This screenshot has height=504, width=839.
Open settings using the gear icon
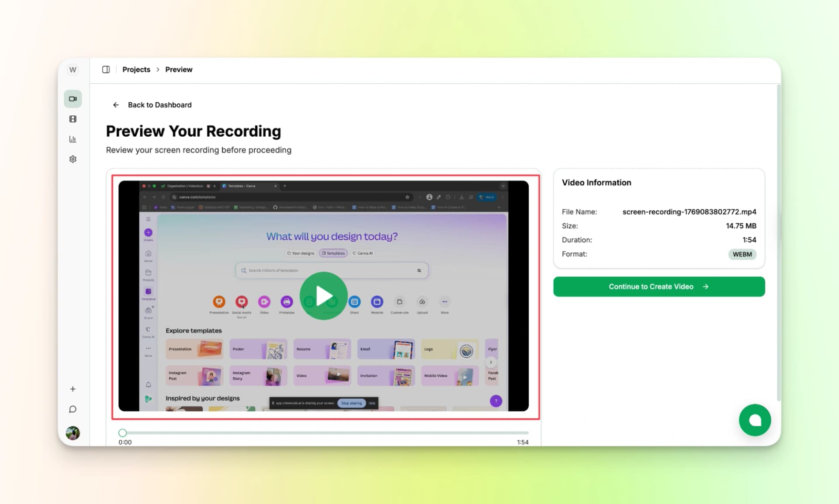click(x=73, y=159)
